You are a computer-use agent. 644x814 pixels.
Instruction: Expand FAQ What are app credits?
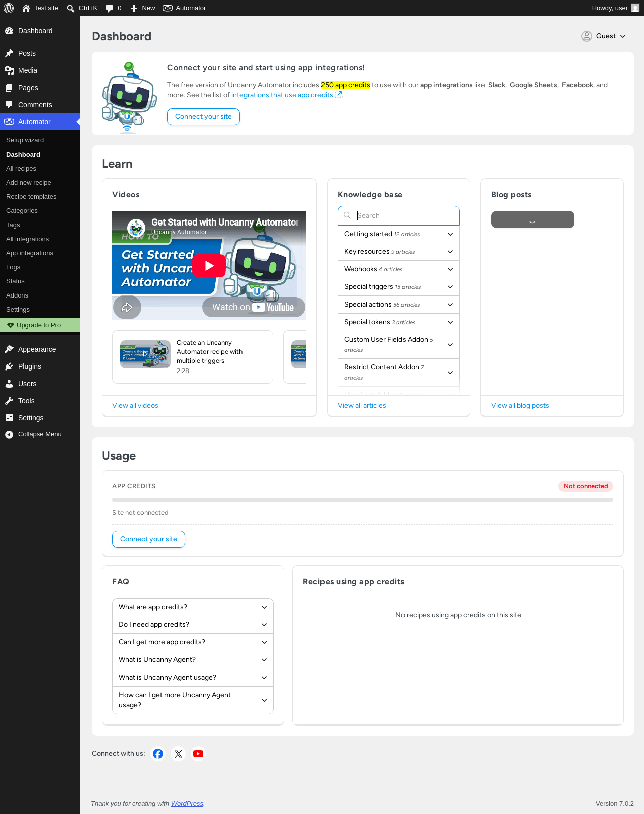(x=193, y=607)
